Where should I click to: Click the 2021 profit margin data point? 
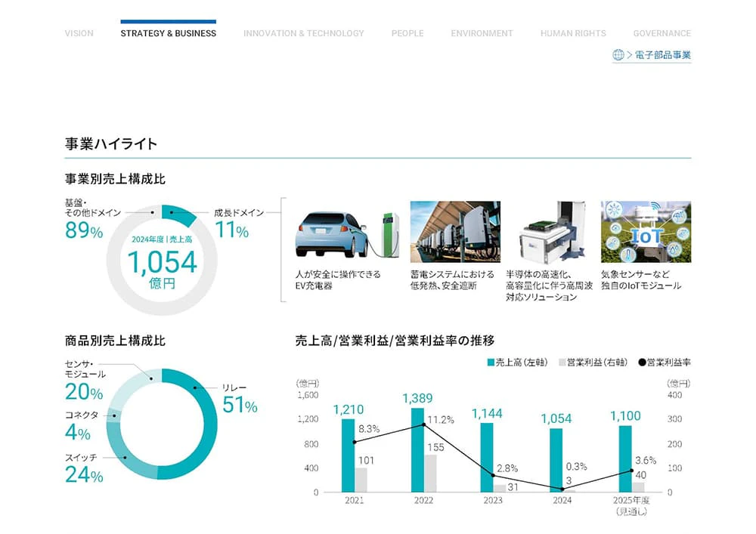[x=355, y=442]
